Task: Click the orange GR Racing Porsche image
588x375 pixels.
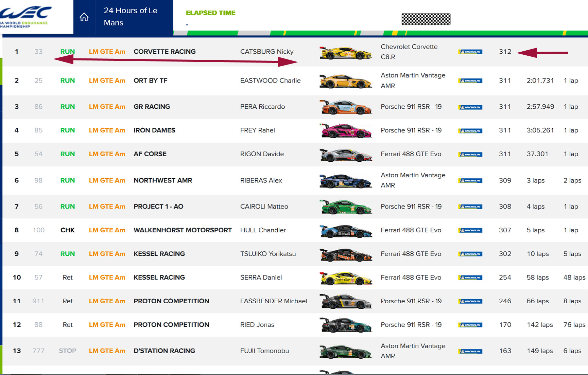Action: coord(346,107)
